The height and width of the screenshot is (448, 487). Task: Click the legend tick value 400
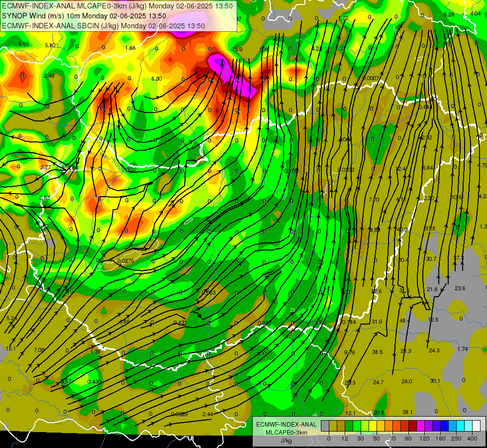coord(472,439)
